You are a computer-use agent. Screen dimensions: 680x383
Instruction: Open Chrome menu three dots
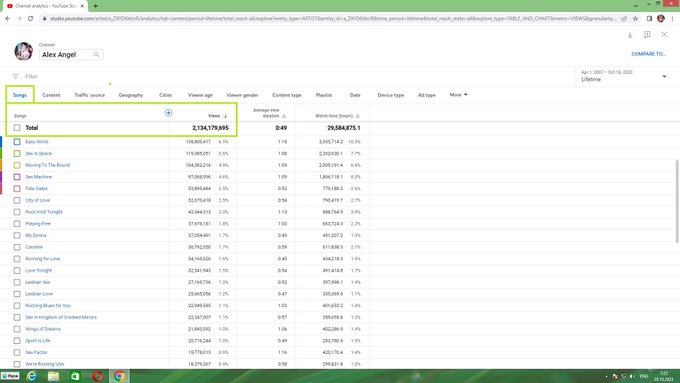pos(673,18)
